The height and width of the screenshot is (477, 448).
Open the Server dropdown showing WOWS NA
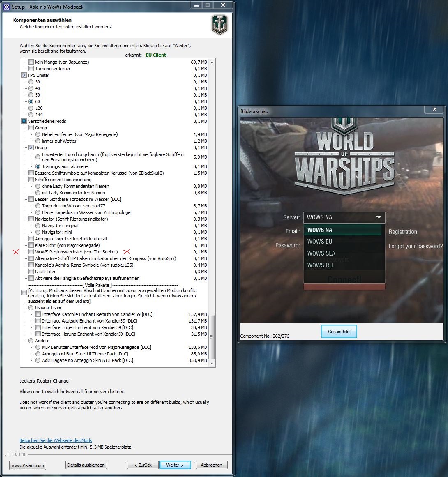344,217
